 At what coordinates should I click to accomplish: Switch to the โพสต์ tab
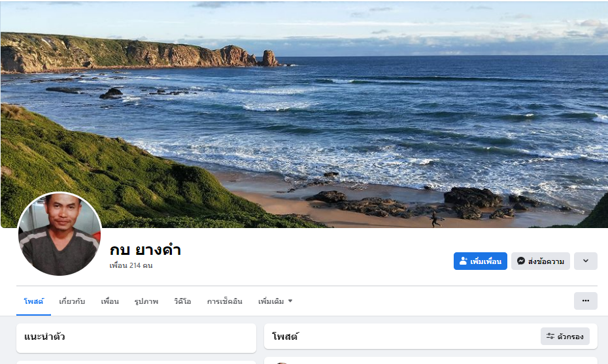34,301
